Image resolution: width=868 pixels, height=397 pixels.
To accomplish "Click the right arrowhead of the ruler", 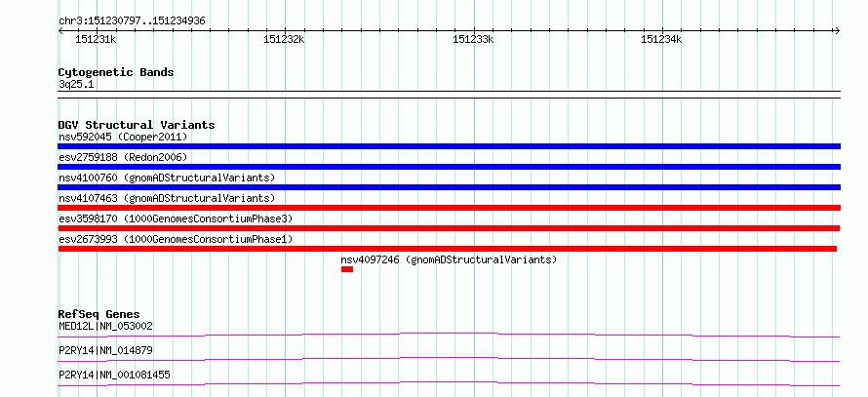I will pos(838,30).
